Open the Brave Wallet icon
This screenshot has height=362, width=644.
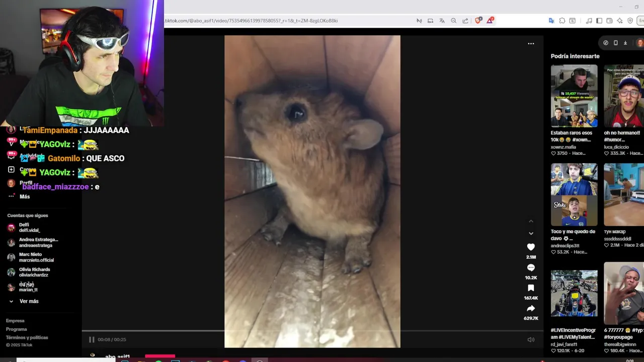609,21
